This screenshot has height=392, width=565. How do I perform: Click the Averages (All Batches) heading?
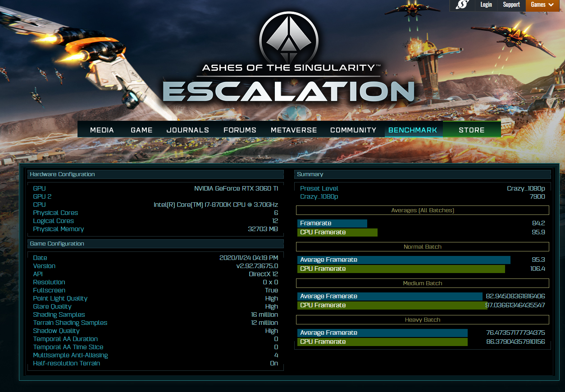tap(423, 210)
